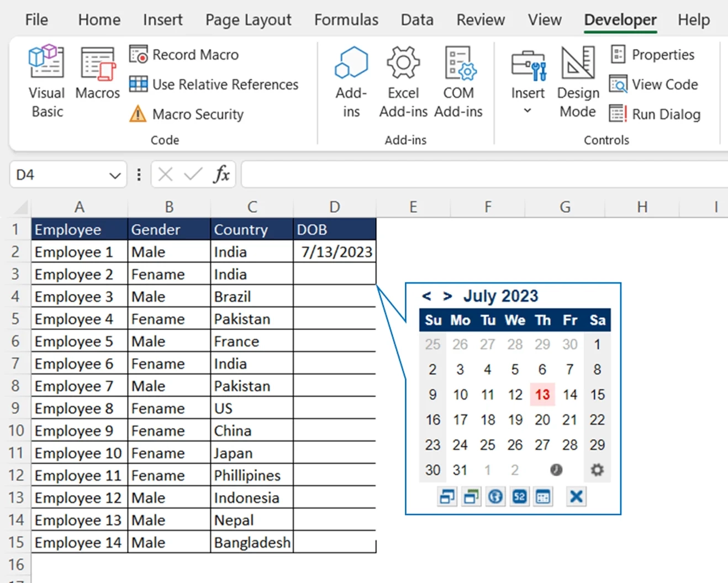Click View Code in Controls group

tap(654, 85)
